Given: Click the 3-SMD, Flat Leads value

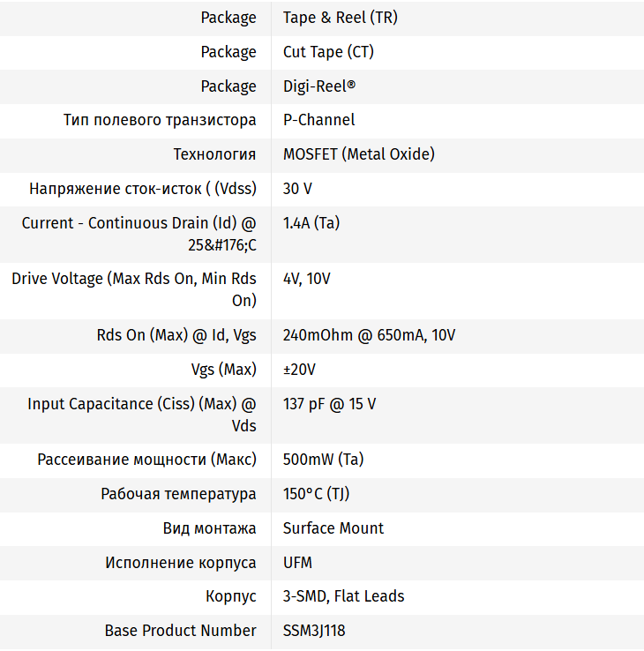Looking at the screenshot, I should (343, 596).
